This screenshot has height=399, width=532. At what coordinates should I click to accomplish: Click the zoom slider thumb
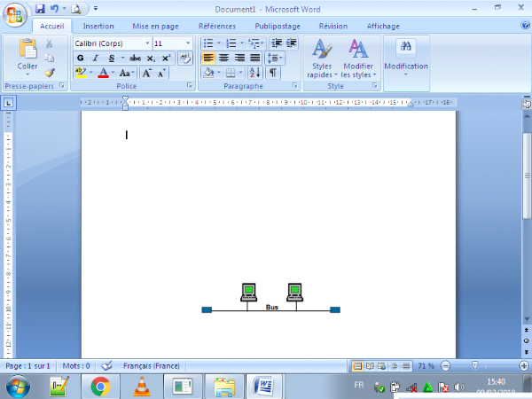[474, 365]
